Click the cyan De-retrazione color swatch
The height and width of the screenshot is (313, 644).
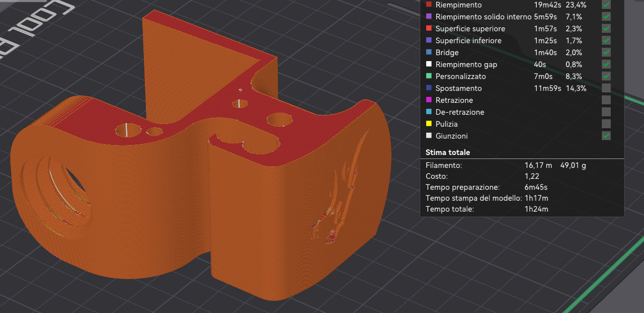pyautogui.click(x=429, y=112)
